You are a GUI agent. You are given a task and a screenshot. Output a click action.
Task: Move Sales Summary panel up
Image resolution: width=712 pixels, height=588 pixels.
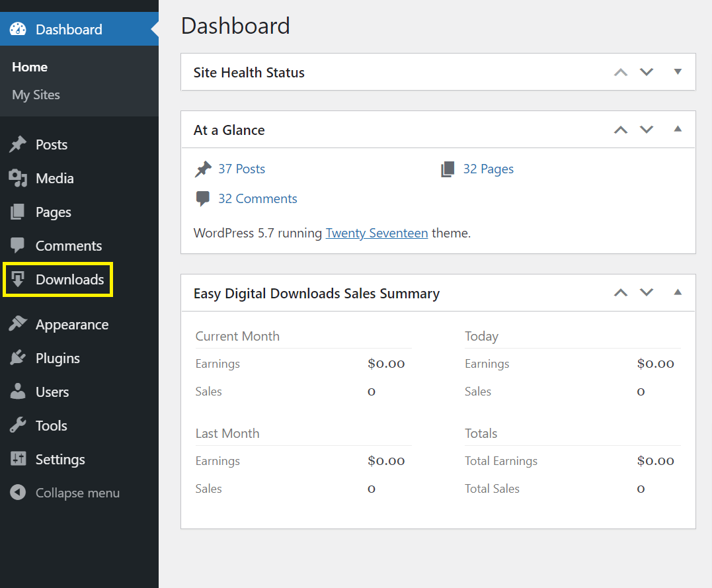(620, 292)
